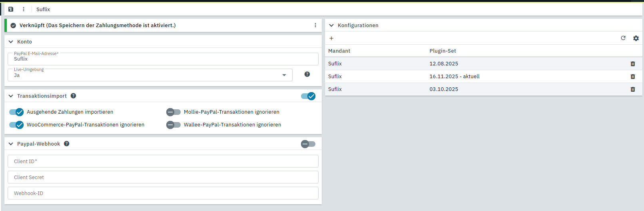644x211 pixels.
Task: Collapse the Konfigurationen panel
Action: (331, 25)
